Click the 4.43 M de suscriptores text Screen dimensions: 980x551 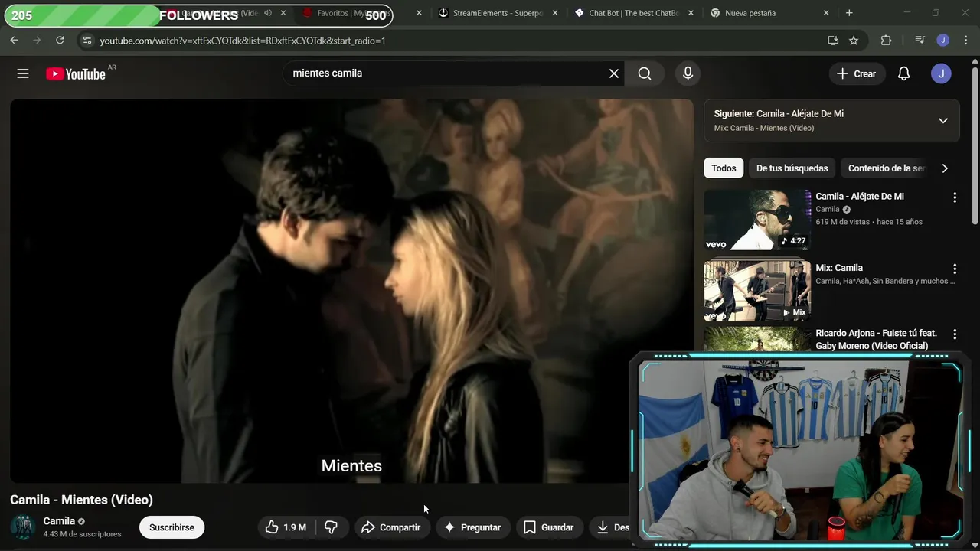(x=82, y=534)
